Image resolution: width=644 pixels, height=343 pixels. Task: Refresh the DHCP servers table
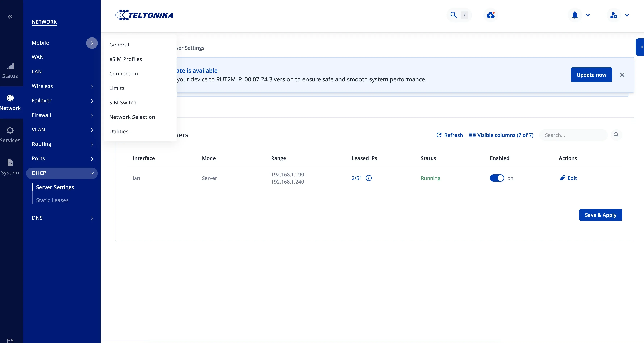click(449, 135)
